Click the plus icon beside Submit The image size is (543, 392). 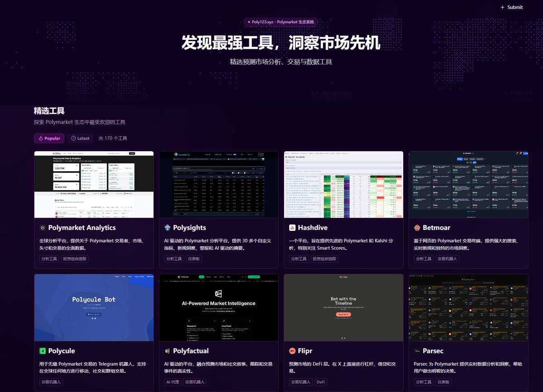click(x=502, y=7)
